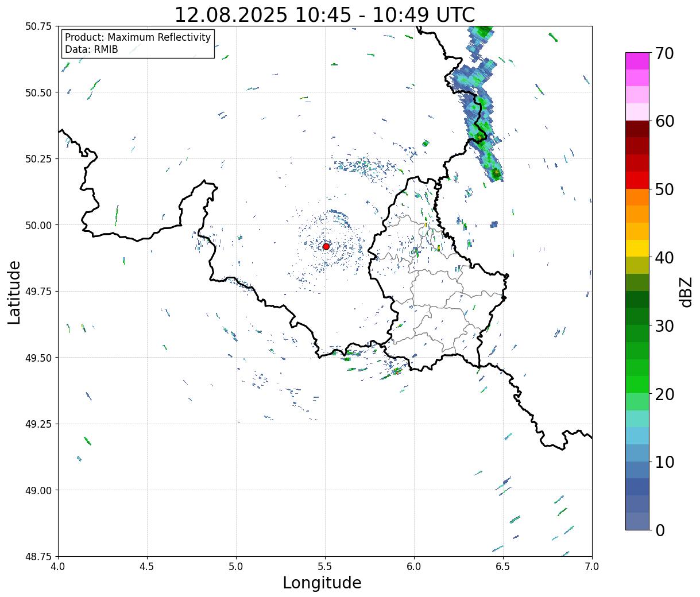Click the colorbar tick label 60
The image size is (700, 597).
[x=664, y=121]
